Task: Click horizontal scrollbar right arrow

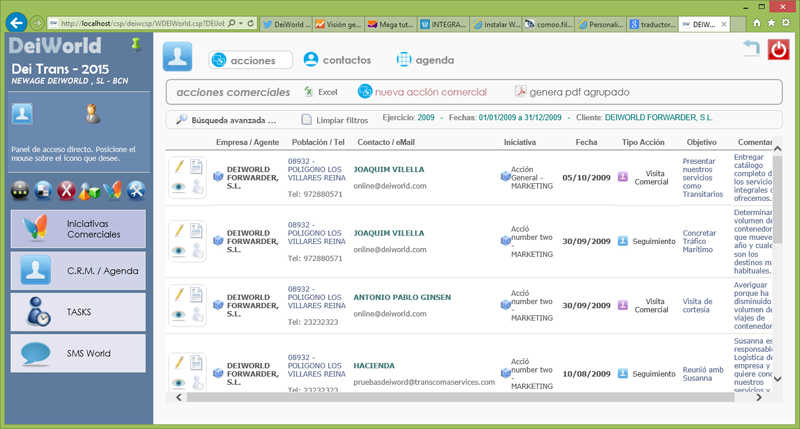Action: pos(759,397)
